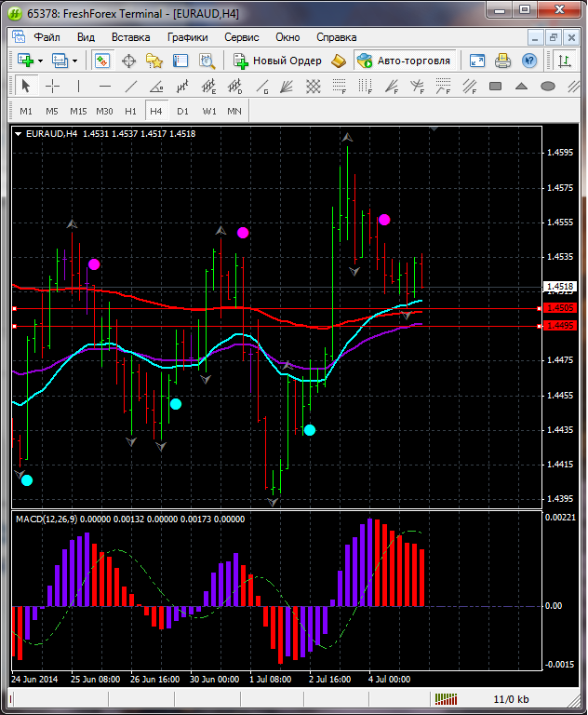Draw a rectangle shape on chart
This screenshot has height=715, width=588.
coord(496,87)
